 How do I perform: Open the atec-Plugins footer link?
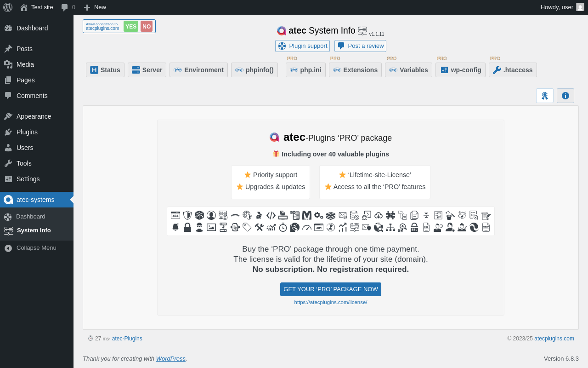click(x=127, y=339)
